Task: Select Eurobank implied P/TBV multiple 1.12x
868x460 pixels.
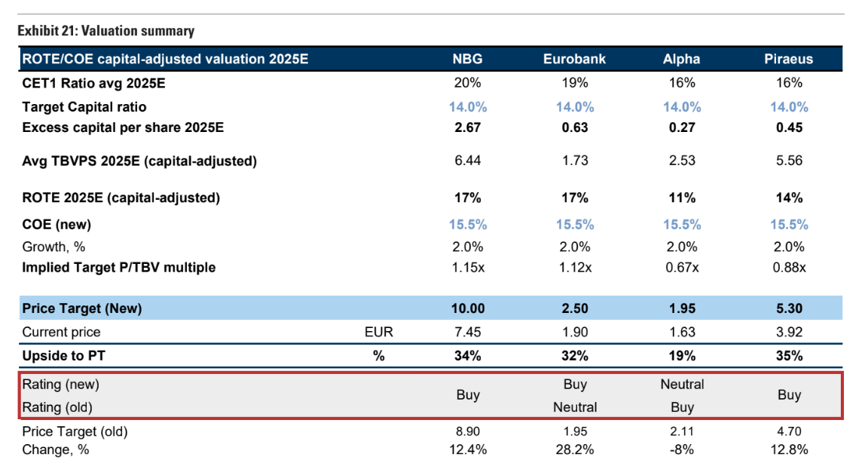Action: [574, 267]
